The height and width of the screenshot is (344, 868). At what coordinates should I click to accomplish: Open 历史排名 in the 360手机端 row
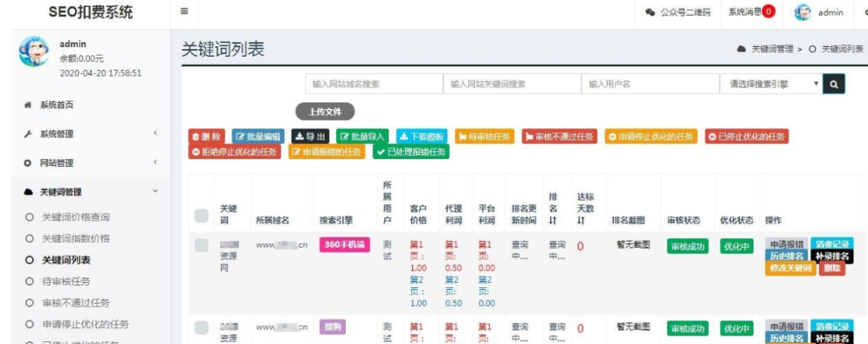[787, 256]
